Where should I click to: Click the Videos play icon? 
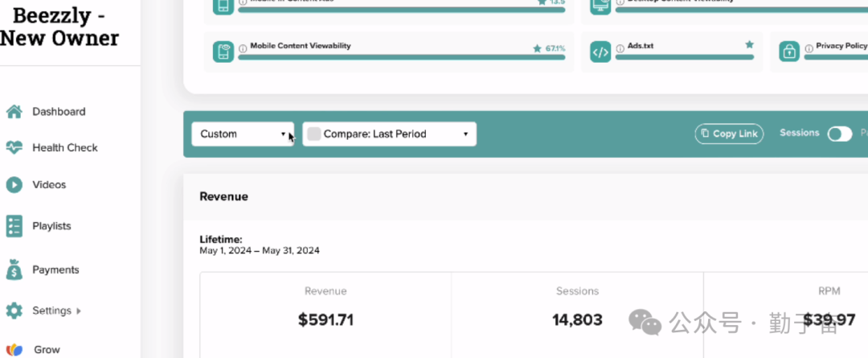coord(14,185)
